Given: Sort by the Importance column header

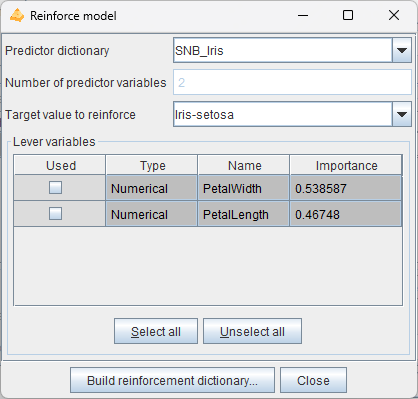Looking at the screenshot, I should (346, 165).
